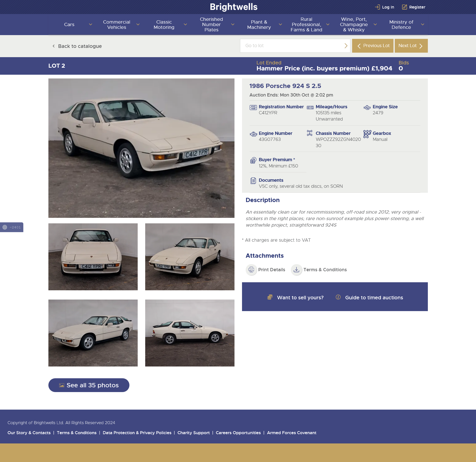This screenshot has height=462, width=476.
Task: Click the Engine Number icon
Action: pos(253,134)
